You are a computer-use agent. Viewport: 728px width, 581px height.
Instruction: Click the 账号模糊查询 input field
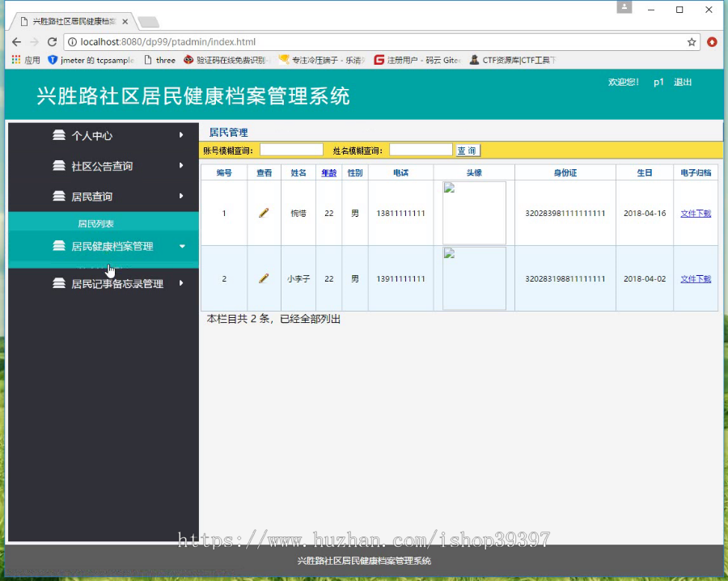point(291,150)
